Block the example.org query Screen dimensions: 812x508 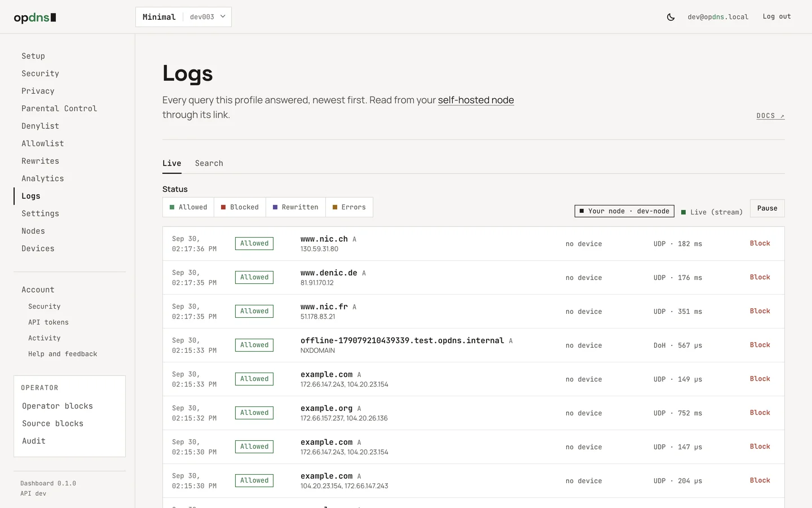[760, 413]
